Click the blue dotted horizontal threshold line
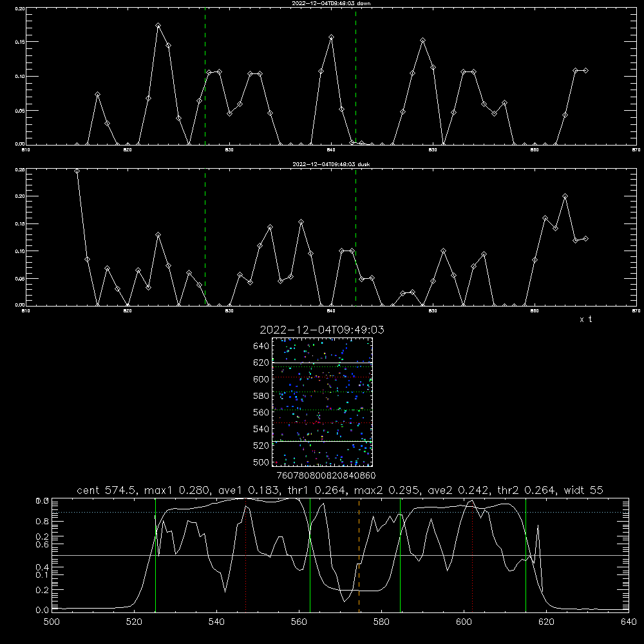This screenshot has width=644, height=644. (x=340, y=512)
